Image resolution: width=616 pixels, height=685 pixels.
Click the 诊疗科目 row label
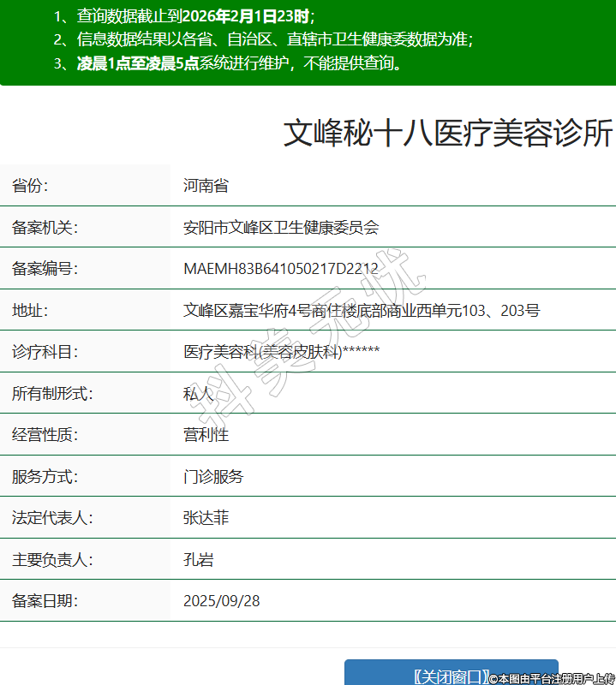(45, 352)
